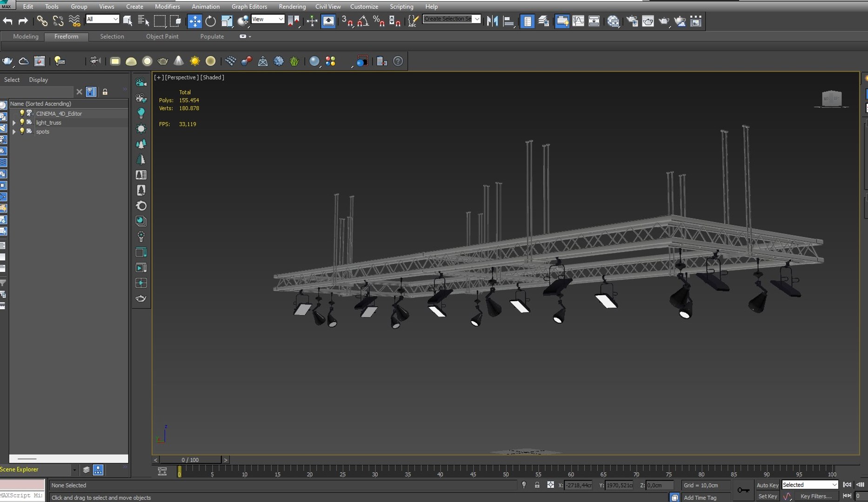Expand the spots tree item
The height and width of the screenshot is (502, 868).
tap(14, 132)
